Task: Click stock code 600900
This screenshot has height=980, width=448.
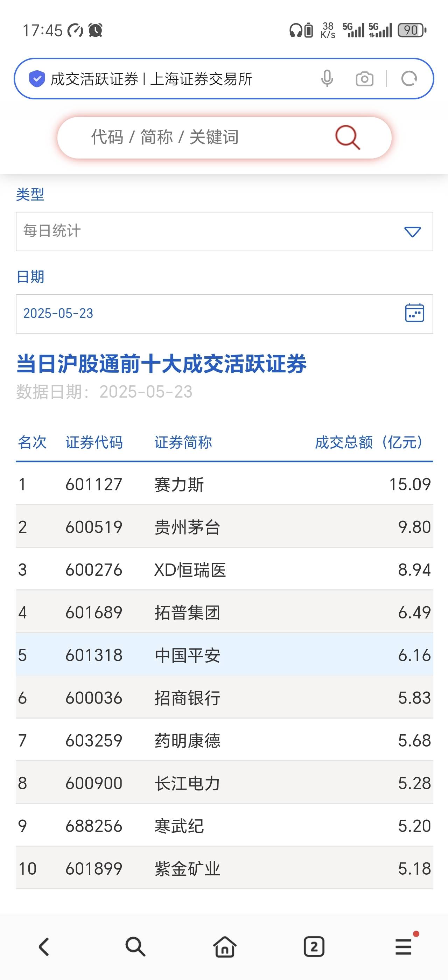Action: pyautogui.click(x=94, y=783)
